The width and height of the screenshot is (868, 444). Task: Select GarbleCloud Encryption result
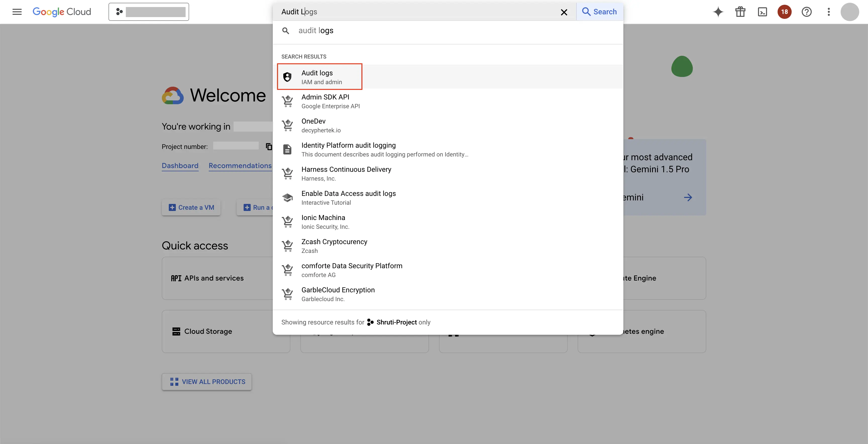448,294
